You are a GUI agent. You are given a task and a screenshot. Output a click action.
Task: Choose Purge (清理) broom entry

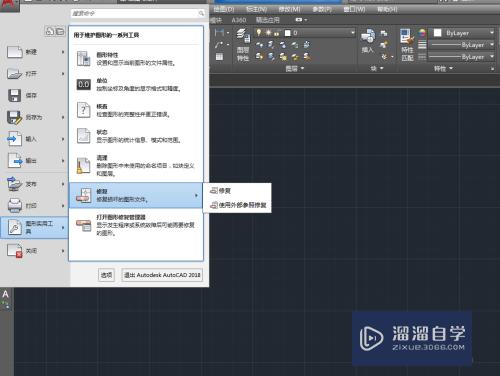point(136,165)
